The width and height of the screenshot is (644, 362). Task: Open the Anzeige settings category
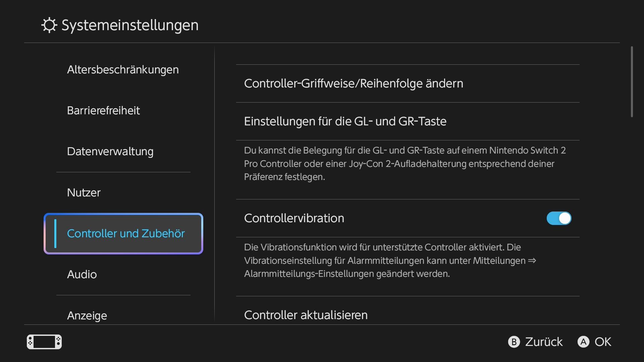87,315
